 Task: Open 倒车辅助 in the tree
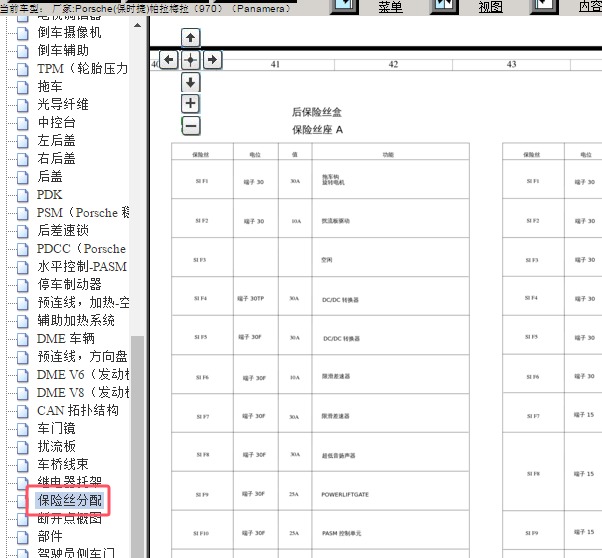[63, 50]
